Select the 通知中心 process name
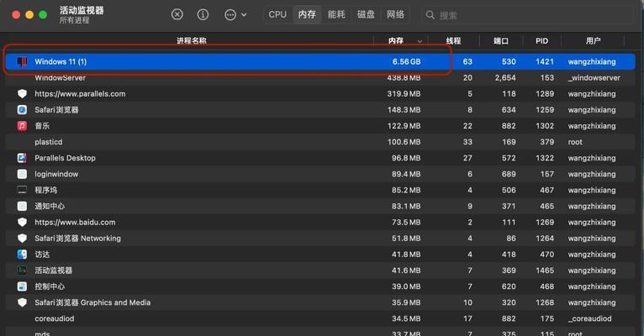 tap(50, 206)
